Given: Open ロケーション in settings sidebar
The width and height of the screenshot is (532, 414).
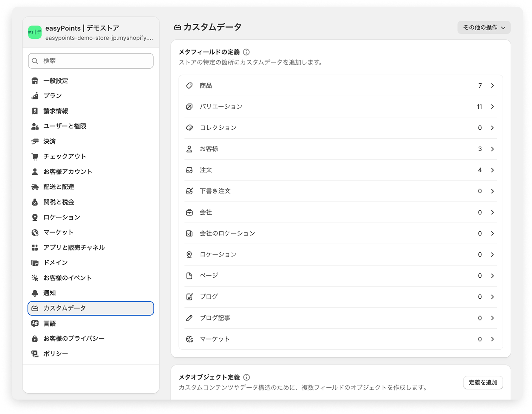Looking at the screenshot, I should pos(91,217).
